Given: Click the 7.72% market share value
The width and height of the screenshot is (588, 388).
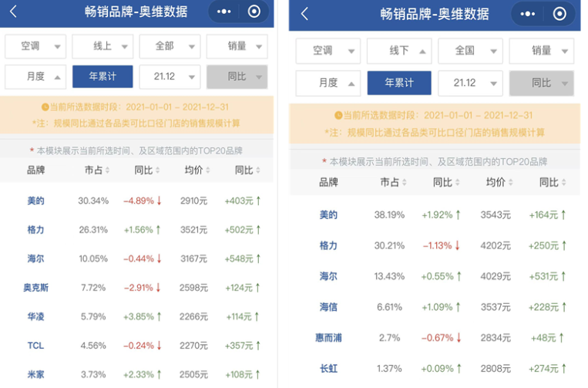Looking at the screenshot, I should tap(93, 288).
